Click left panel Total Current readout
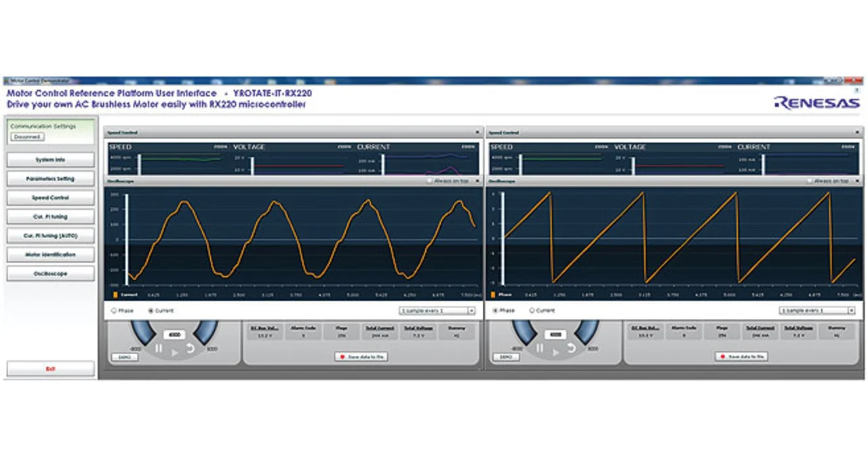 pos(380,331)
